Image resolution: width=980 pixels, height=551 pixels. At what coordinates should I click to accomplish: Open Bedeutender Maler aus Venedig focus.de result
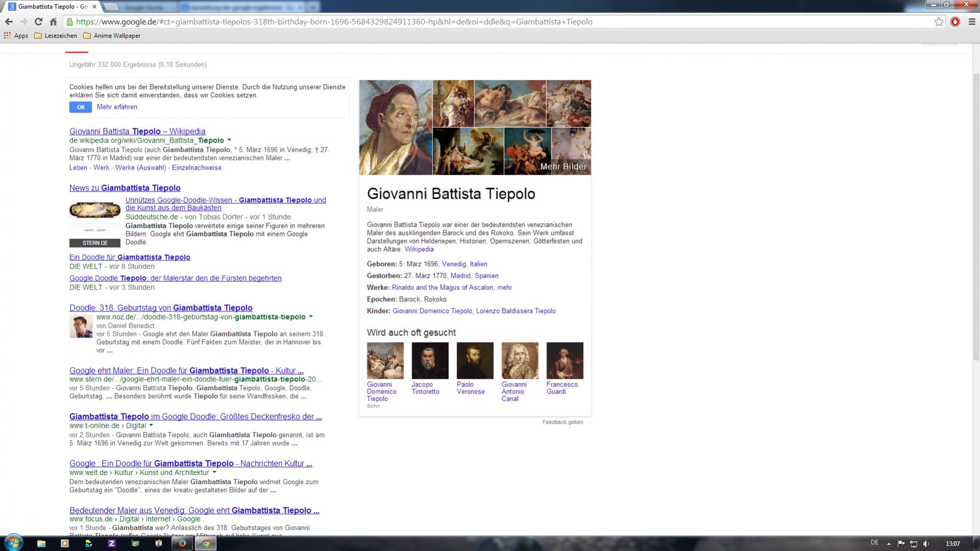point(195,511)
